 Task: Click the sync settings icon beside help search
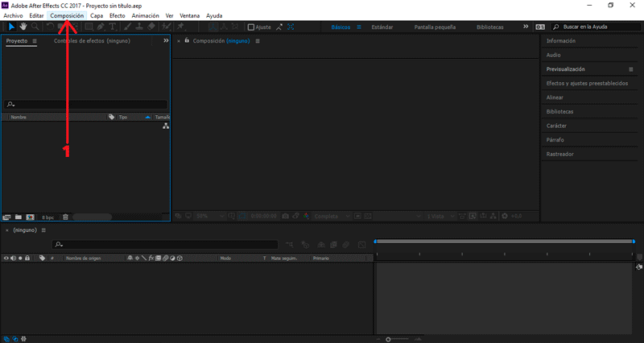(540, 27)
